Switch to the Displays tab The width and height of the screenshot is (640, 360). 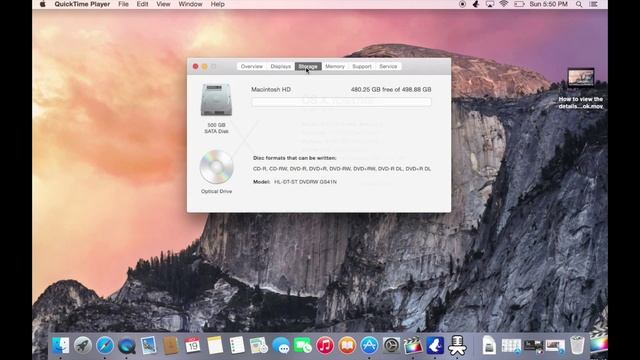tap(280, 67)
